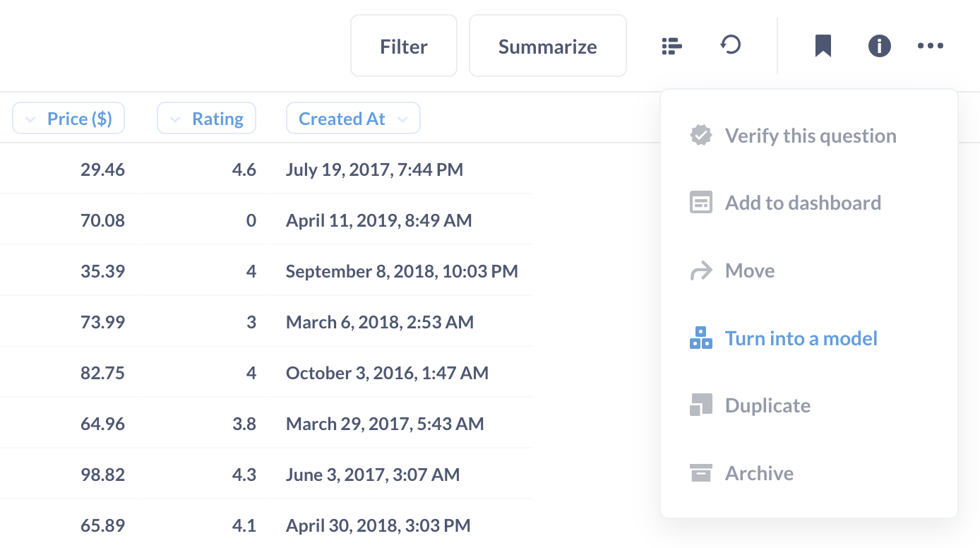Bookmark this question
This screenshot has width=980, height=548.
pos(823,47)
